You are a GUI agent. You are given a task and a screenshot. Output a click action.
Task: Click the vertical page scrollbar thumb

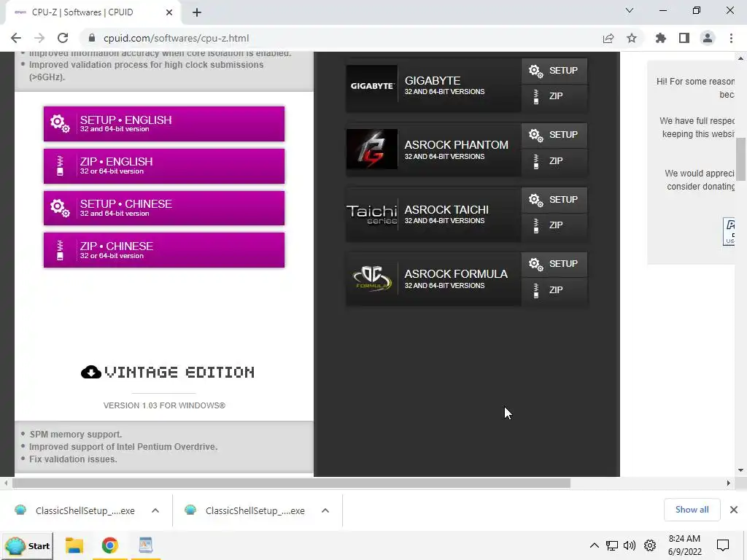(741, 159)
